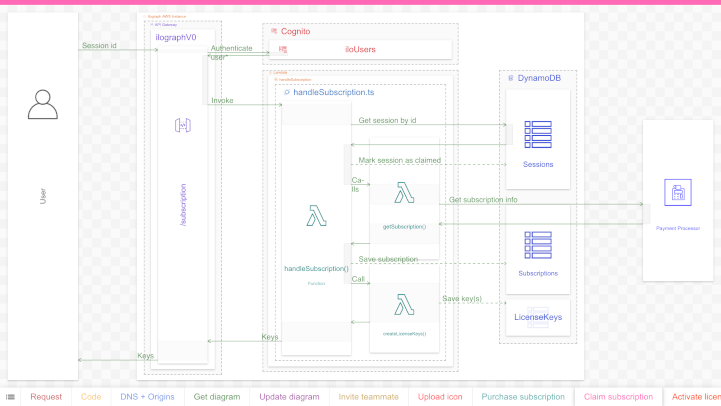The height and width of the screenshot is (406, 721).
Task: Switch to the Code perspective tab
Action: click(x=91, y=397)
